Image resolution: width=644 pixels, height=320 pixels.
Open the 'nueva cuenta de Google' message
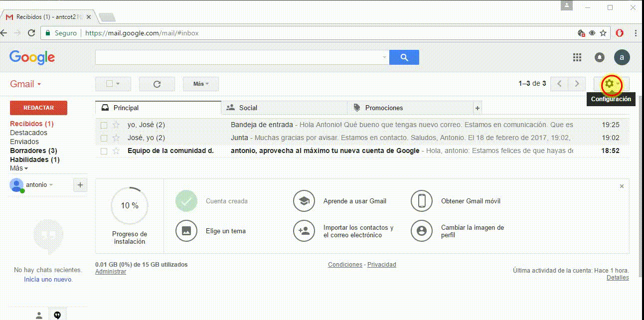[362, 151]
